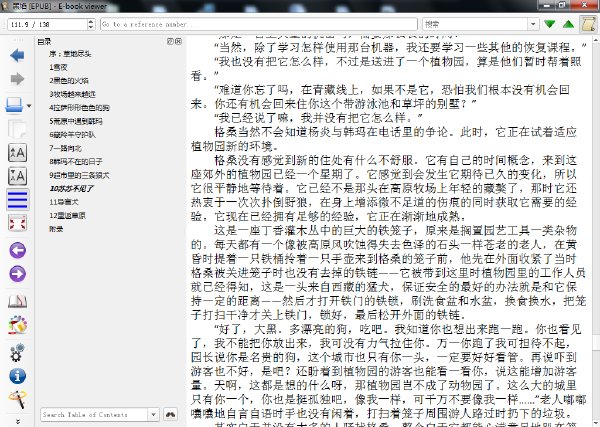Toggle paged mode scroll icon
The width and height of the screenshot is (600, 427).
point(589,24)
